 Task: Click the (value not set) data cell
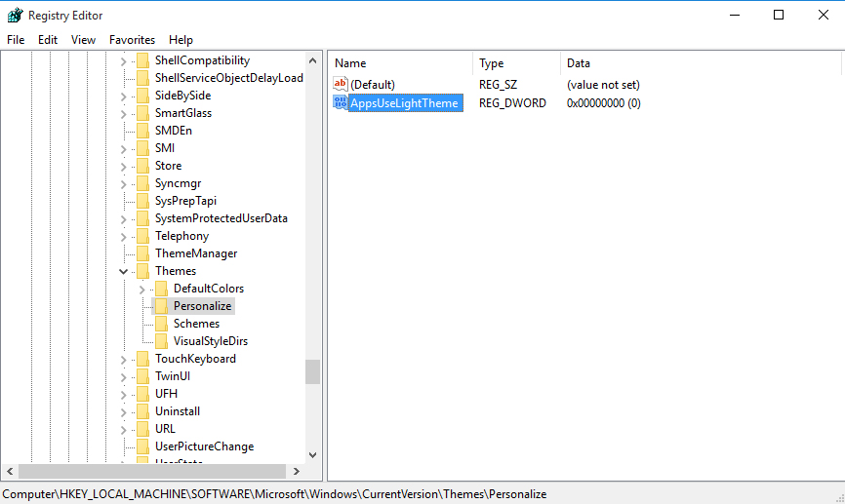603,85
